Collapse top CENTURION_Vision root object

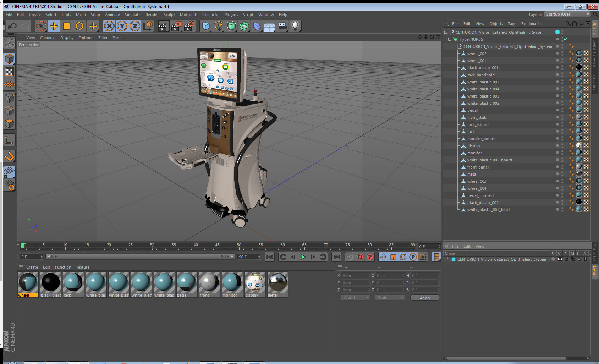click(x=446, y=32)
